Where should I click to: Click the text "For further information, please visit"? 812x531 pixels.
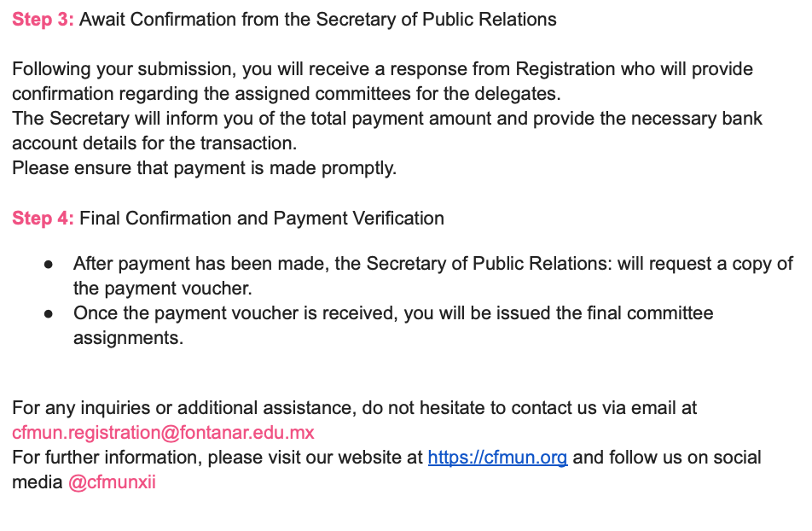(x=217, y=458)
